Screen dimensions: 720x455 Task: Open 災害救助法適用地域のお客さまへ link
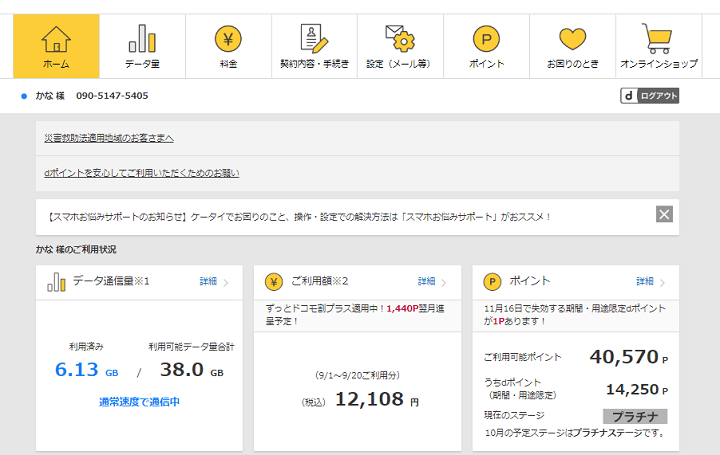tap(109, 138)
